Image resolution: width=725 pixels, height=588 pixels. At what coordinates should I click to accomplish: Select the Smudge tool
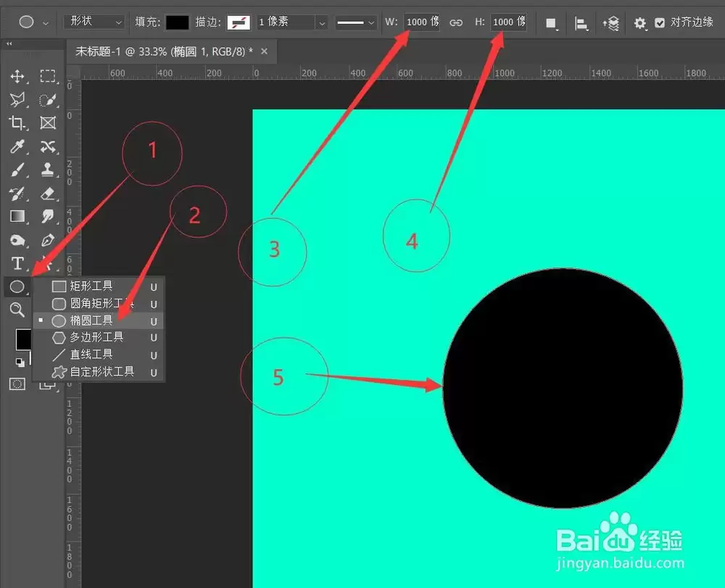coord(48,216)
